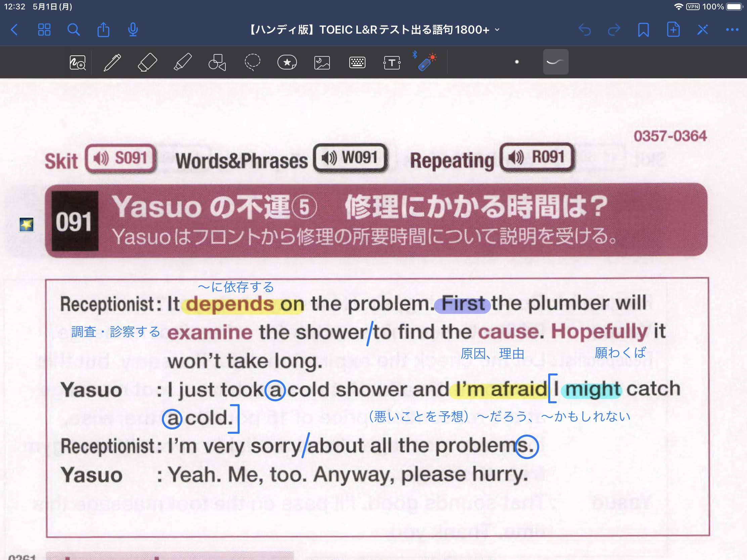Play the Repeating R091 audio
The width and height of the screenshot is (747, 560).
point(538,157)
